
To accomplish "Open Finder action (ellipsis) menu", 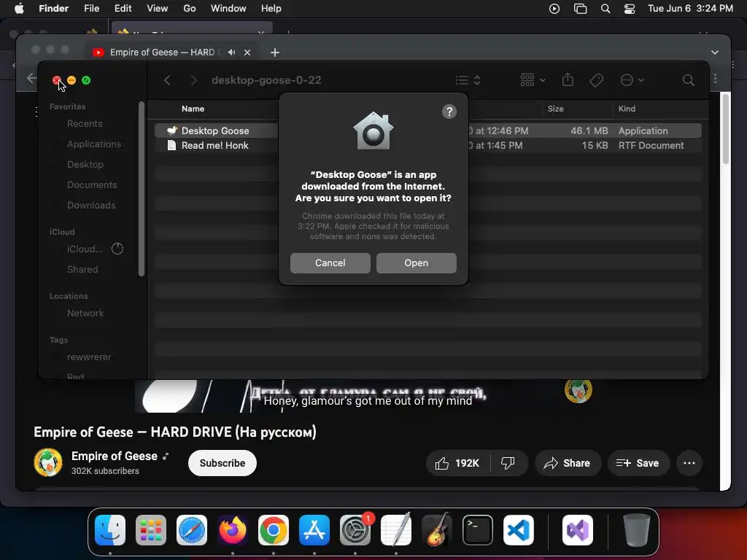I will [632, 80].
